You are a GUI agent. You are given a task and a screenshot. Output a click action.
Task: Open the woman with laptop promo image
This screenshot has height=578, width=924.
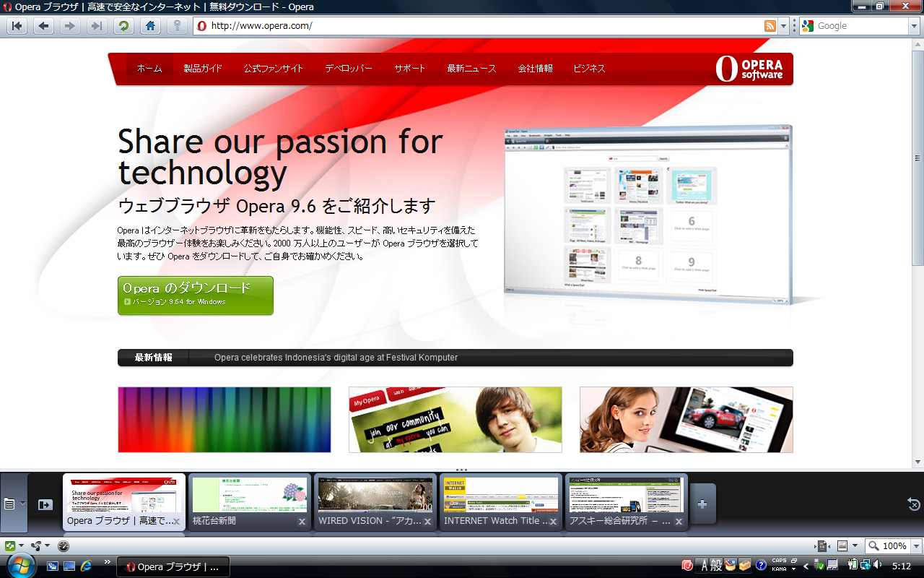687,420
